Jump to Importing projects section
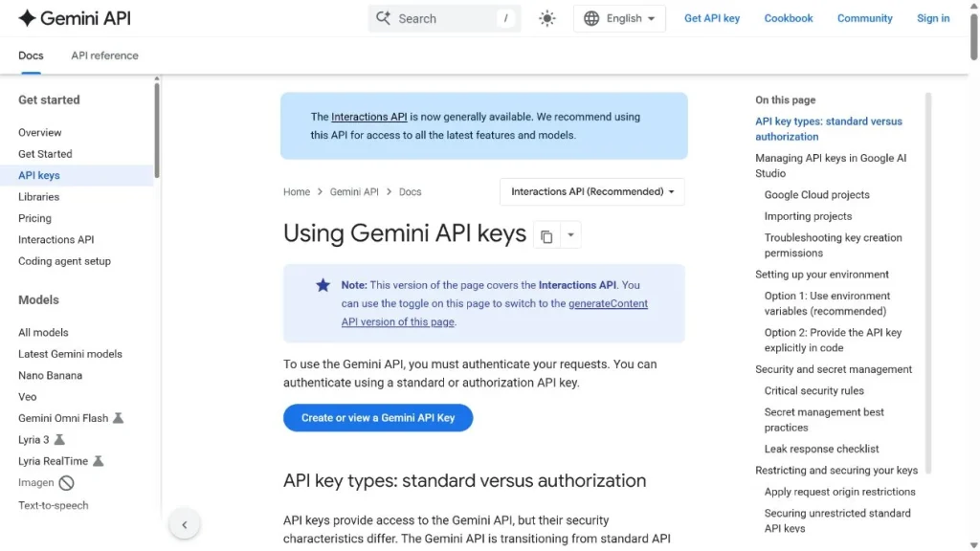The width and height of the screenshot is (980, 551). tap(808, 216)
